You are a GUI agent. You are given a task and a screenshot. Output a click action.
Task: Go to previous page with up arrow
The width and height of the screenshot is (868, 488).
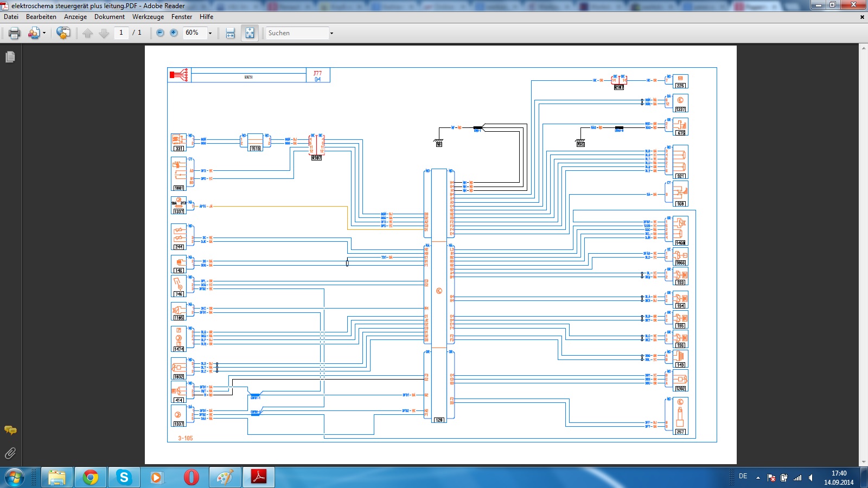coord(88,33)
